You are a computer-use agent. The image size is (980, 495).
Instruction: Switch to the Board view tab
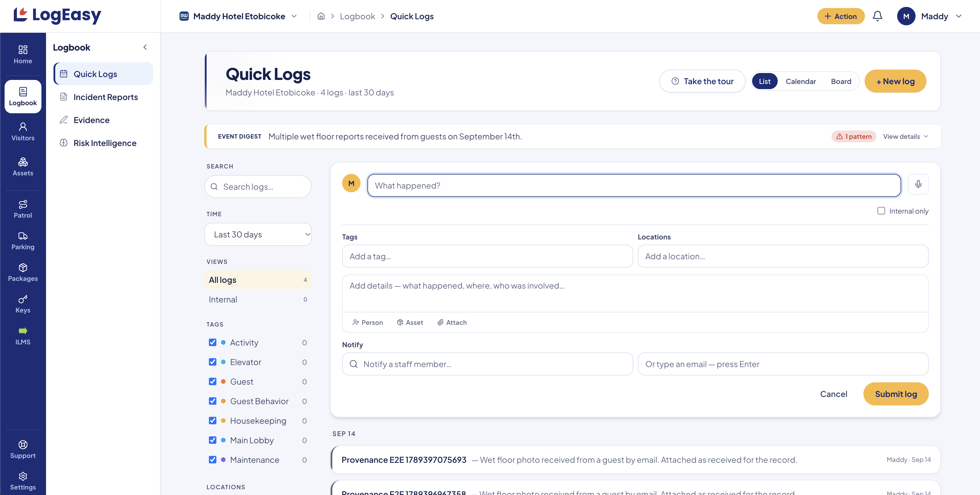841,81
